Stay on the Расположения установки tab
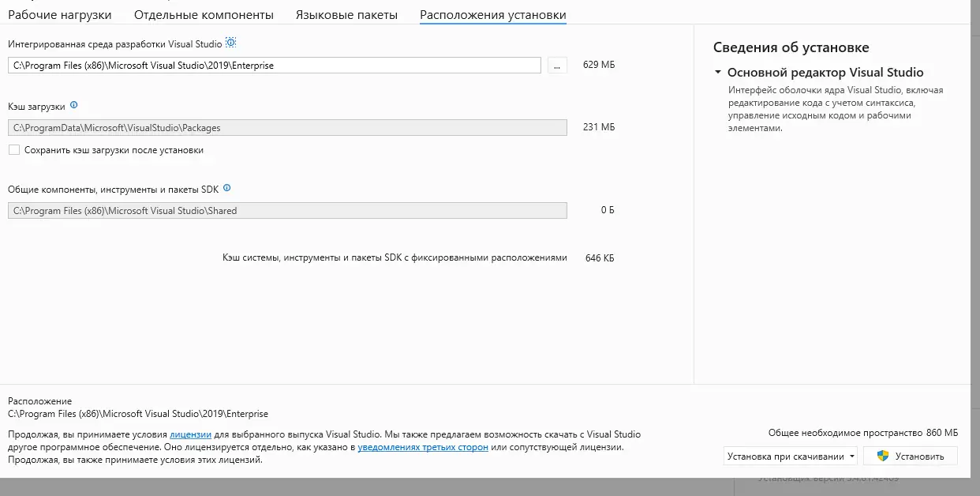This screenshot has height=496, width=980. 492,14
